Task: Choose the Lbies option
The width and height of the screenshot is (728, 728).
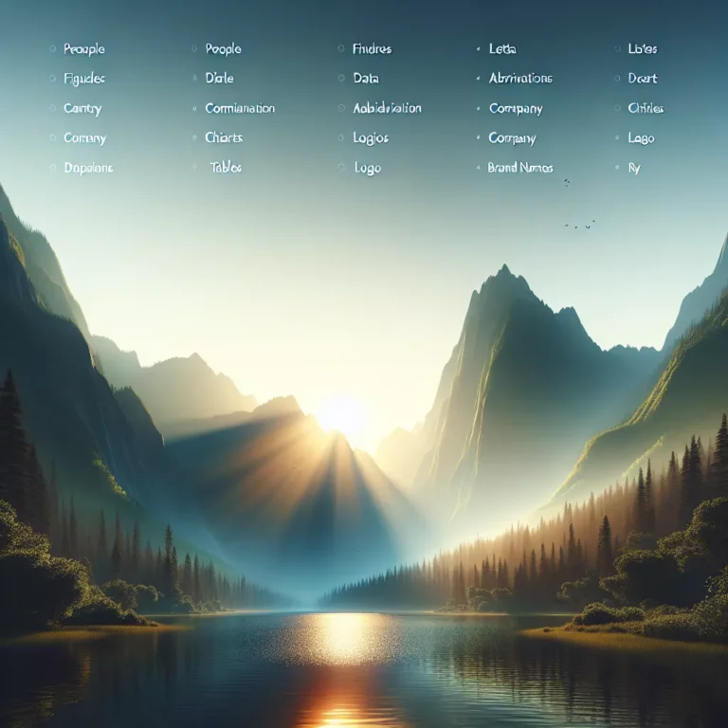Action: [x=642, y=48]
